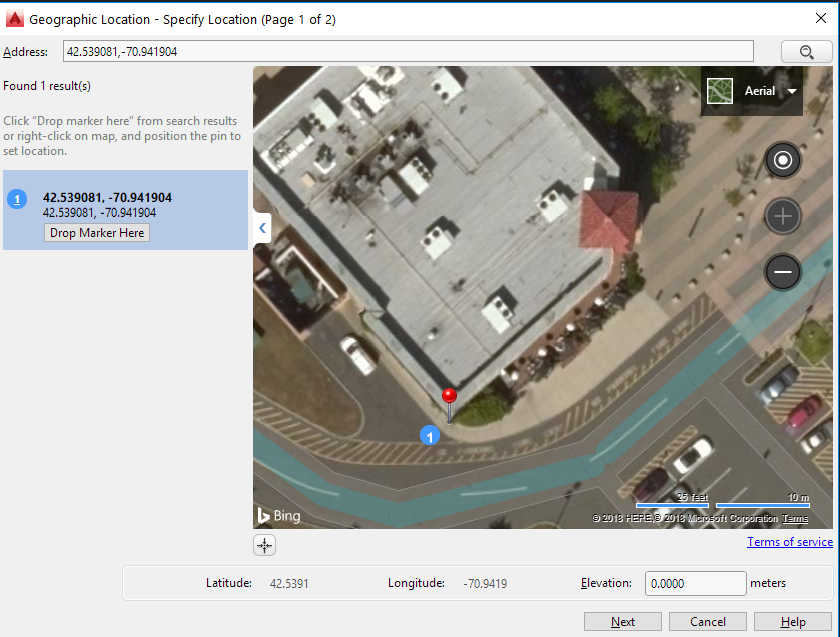
Task: Select the search magnifier icon
Action: (806, 50)
